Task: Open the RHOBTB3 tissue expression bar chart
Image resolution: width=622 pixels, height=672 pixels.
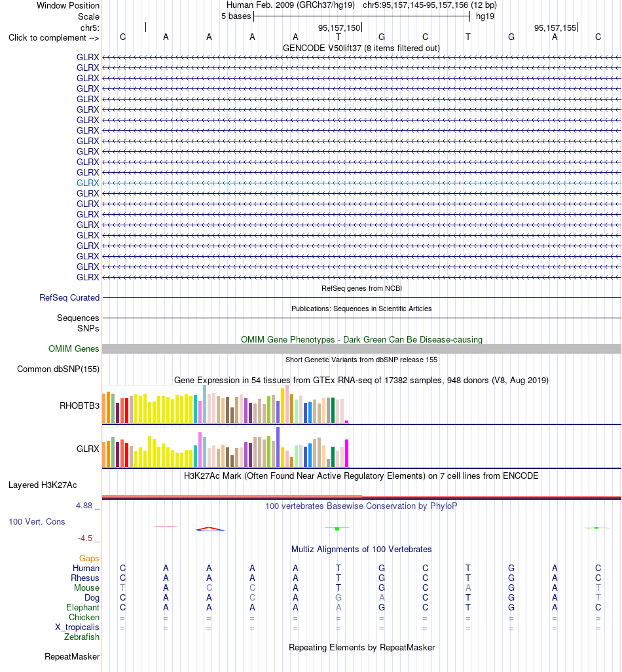Action: click(225, 405)
